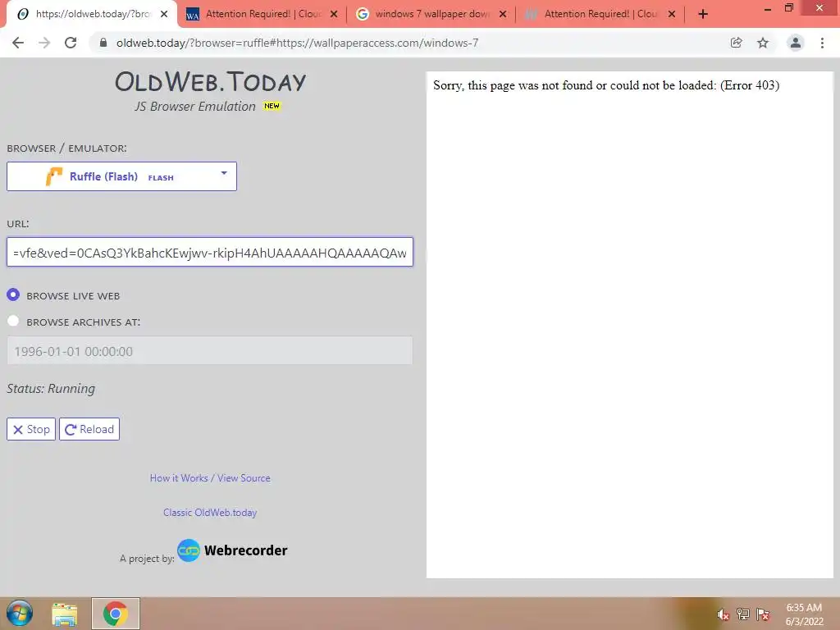Open the How it Works / View Source link
The image size is (840, 630).
click(x=210, y=478)
